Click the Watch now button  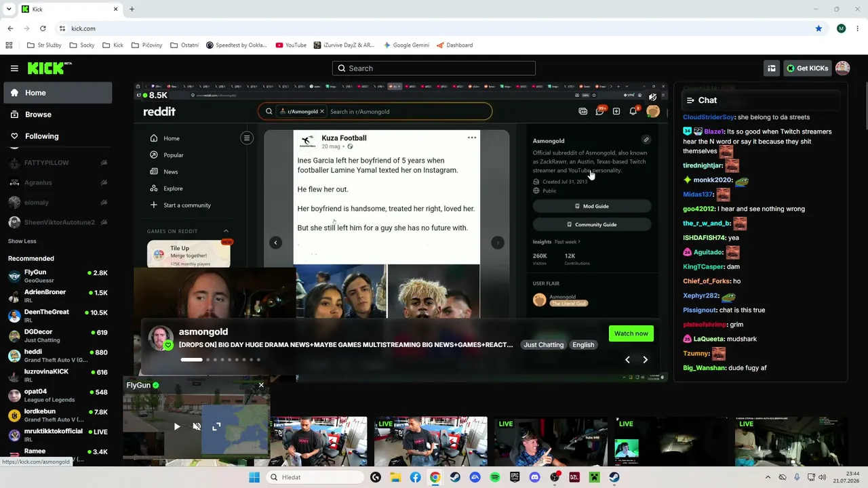coord(631,333)
